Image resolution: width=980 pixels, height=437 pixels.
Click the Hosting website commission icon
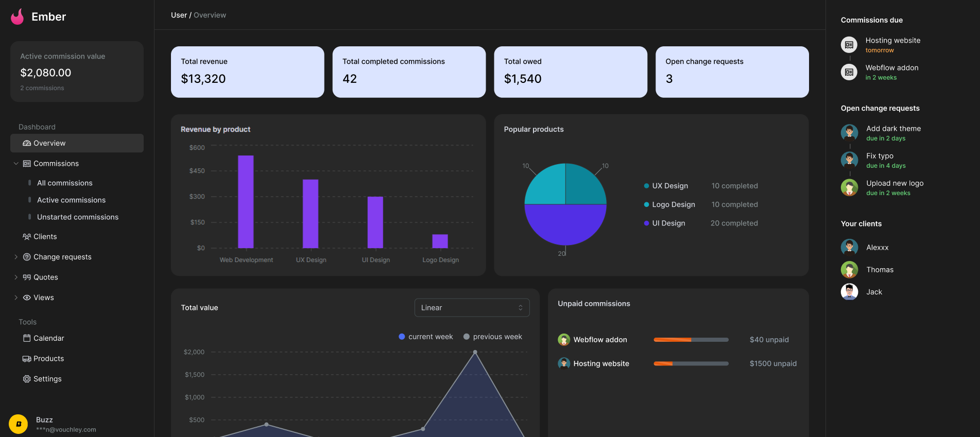tap(849, 45)
